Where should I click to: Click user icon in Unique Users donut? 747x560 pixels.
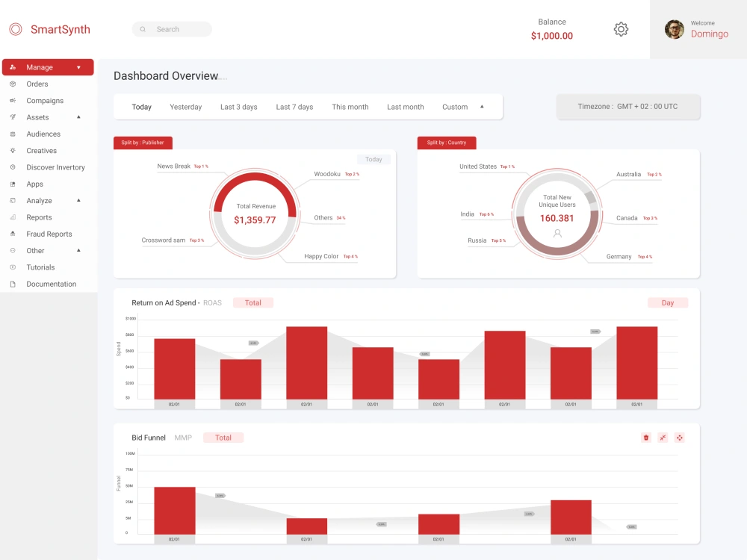(x=557, y=233)
